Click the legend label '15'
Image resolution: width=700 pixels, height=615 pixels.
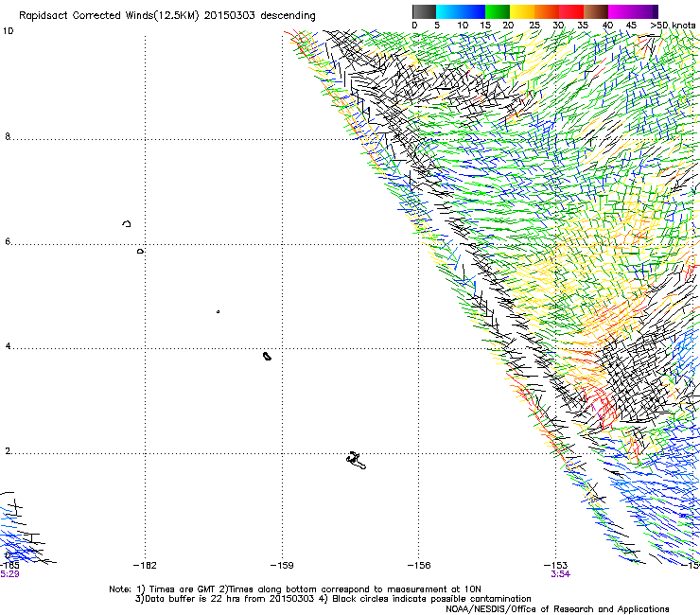coord(485,26)
